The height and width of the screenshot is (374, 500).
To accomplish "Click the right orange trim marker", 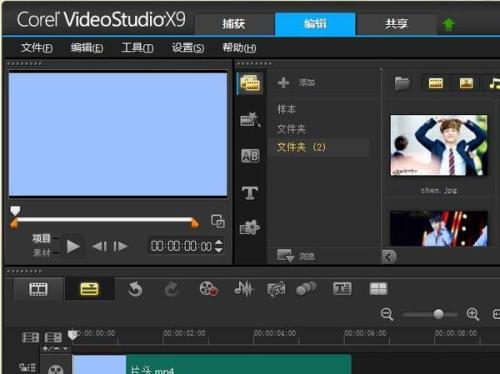I will coord(195,223).
